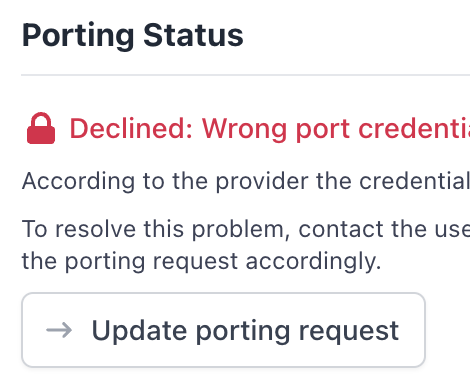
Task: Click the word 'contact' in the instructions
Action: tap(341, 229)
